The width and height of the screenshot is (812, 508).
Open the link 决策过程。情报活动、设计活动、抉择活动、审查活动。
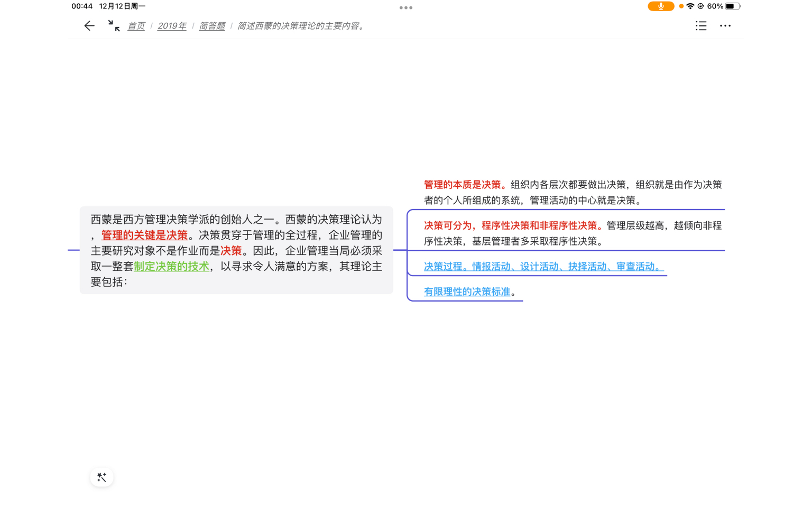click(x=543, y=266)
